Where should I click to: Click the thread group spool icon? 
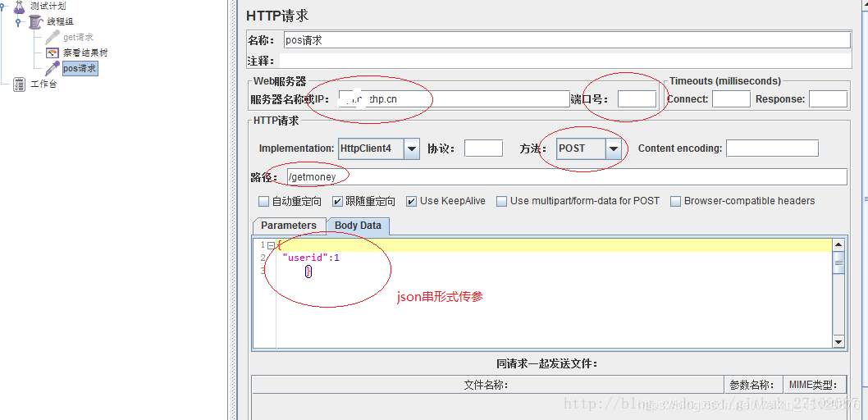[x=36, y=22]
